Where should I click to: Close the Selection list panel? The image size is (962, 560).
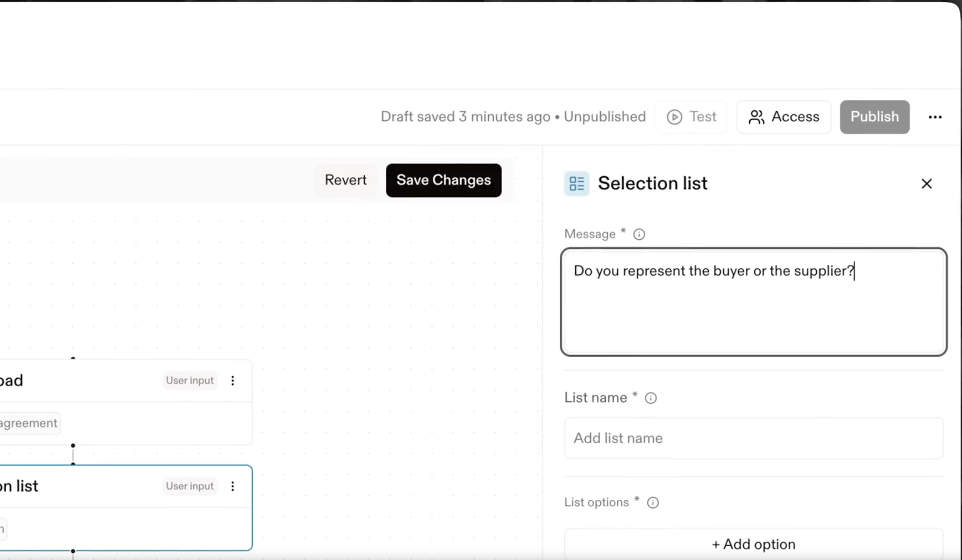(x=926, y=184)
